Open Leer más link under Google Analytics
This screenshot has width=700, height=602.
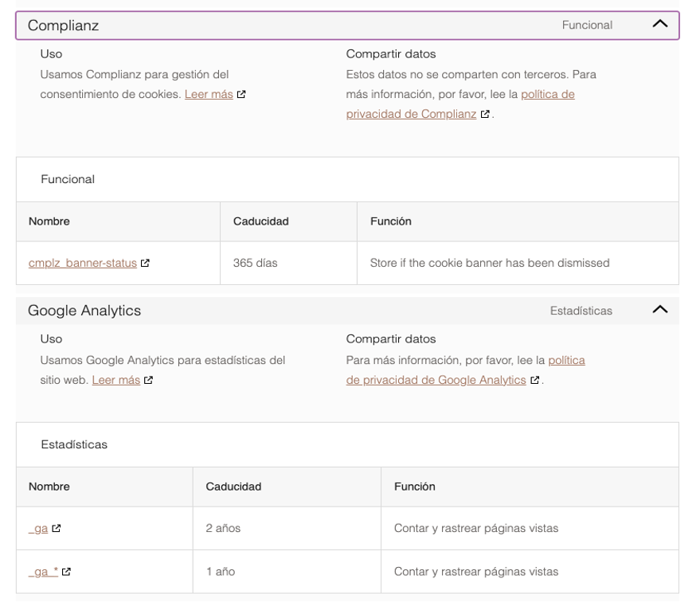pos(116,380)
